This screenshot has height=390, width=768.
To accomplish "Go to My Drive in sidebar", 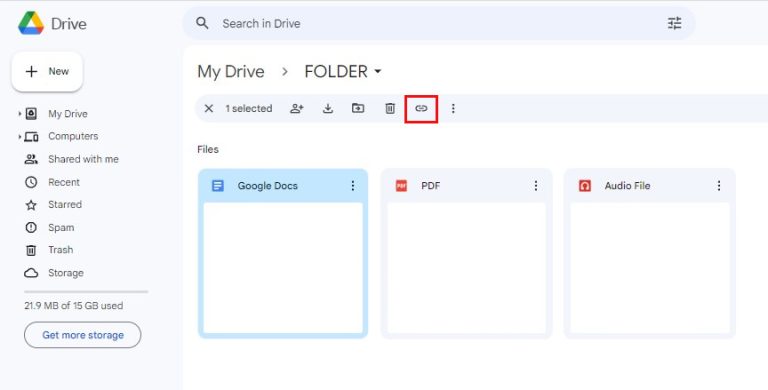I will coord(68,114).
